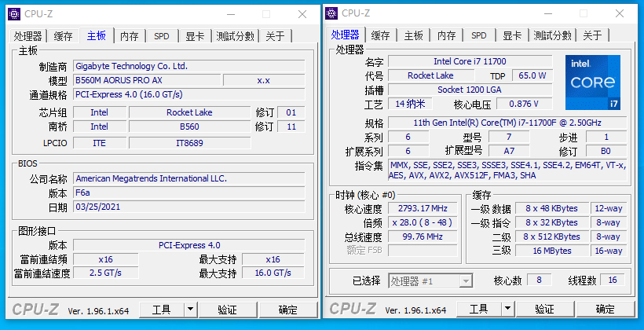Click revision value B0
The height and width of the screenshot is (330, 644).
(x=606, y=151)
